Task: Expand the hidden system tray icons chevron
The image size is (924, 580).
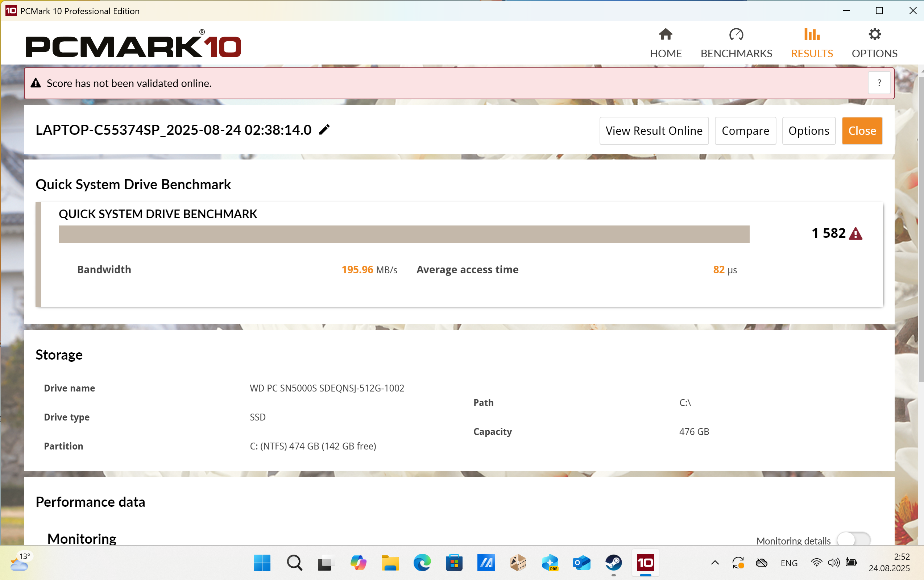Action: pyautogui.click(x=714, y=563)
